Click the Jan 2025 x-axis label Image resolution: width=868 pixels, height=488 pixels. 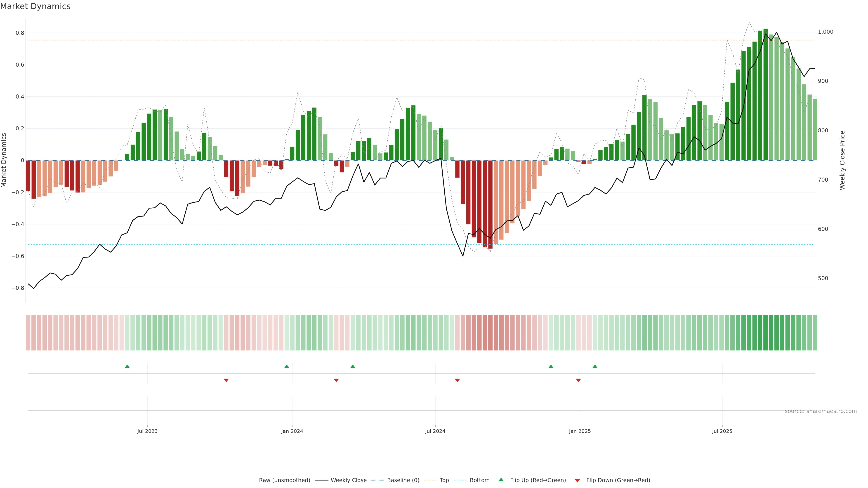click(580, 431)
